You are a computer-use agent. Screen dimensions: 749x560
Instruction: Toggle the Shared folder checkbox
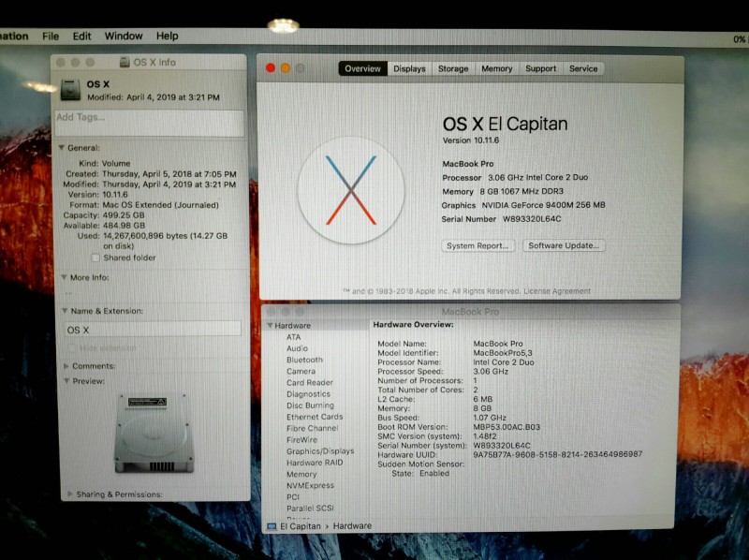tap(95, 258)
